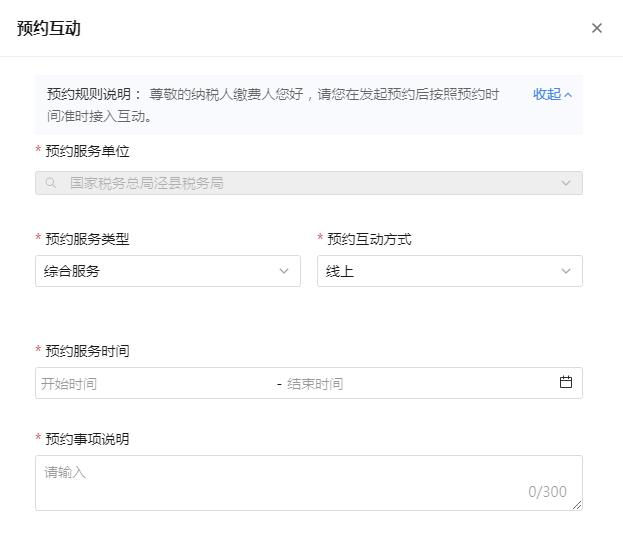Open the calendar icon date picker
The height and width of the screenshot is (541, 623).
point(566,382)
